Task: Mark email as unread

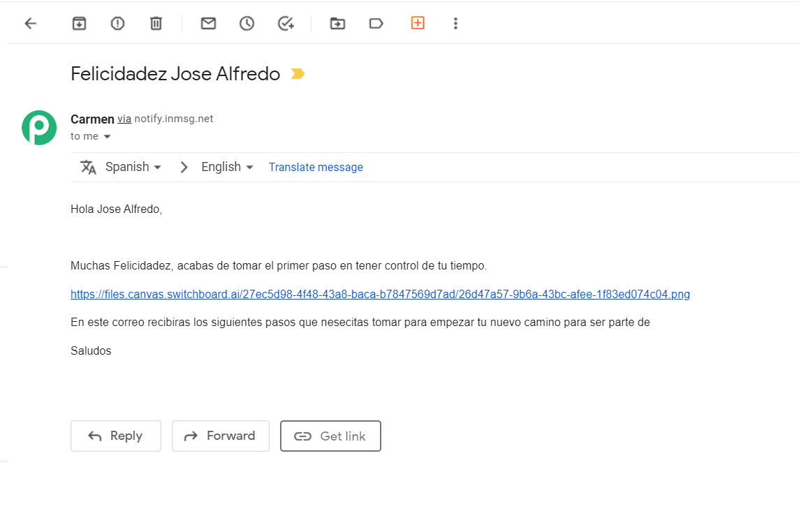Action: [208, 24]
